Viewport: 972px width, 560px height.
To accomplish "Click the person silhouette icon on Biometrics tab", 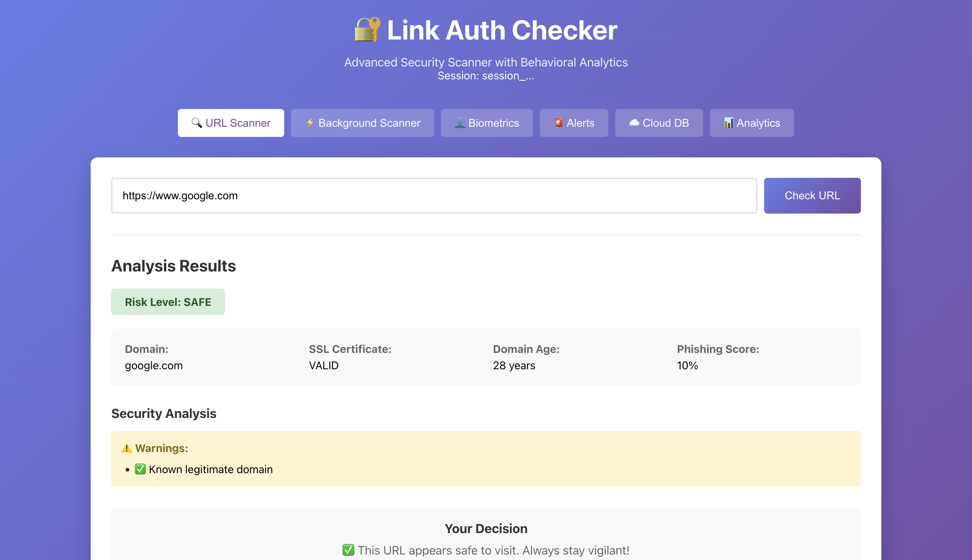I will coord(460,123).
